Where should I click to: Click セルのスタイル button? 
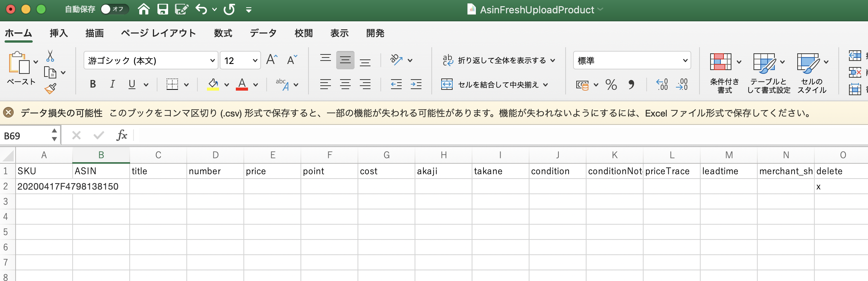tap(812, 73)
